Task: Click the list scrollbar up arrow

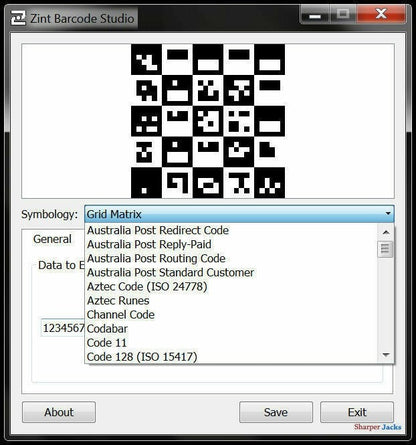Action: click(x=386, y=232)
